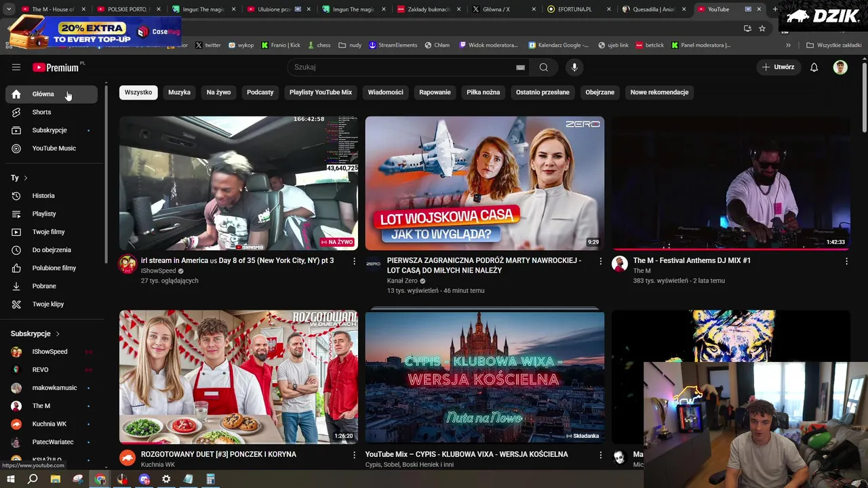This screenshot has width=868, height=488.
Task: Open the Calculator from the taskbar
Action: 210,479
